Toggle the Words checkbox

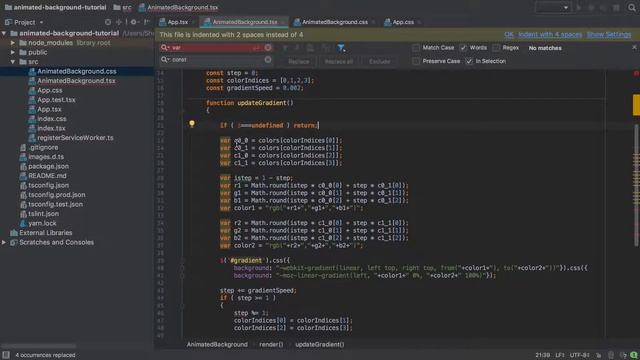pos(463,48)
